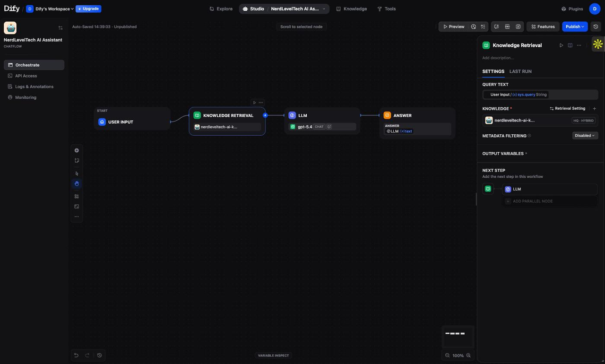Open API Access in the sidebar
Image resolution: width=605 pixels, height=364 pixels.
pos(26,76)
